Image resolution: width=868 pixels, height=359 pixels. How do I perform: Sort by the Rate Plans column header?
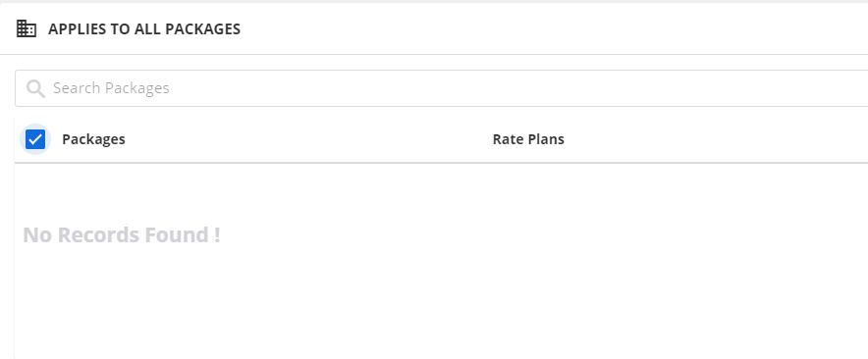coord(528,139)
